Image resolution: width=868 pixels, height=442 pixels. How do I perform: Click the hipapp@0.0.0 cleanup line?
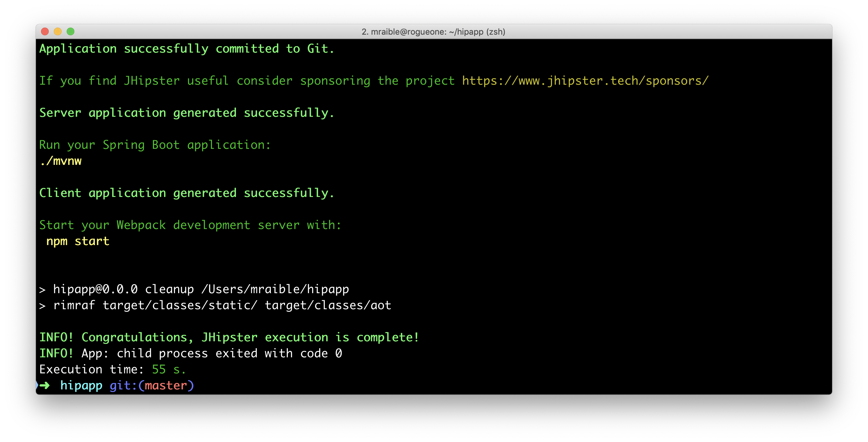pos(195,289)
